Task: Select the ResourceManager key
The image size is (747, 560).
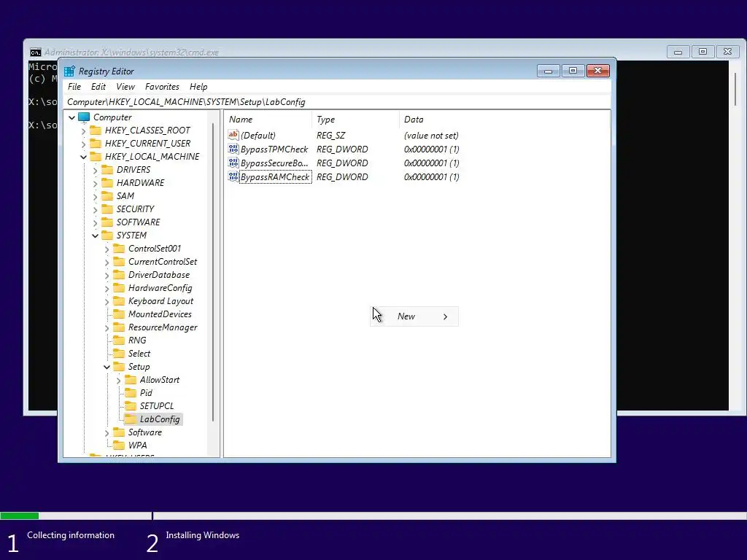Action: 163,327
